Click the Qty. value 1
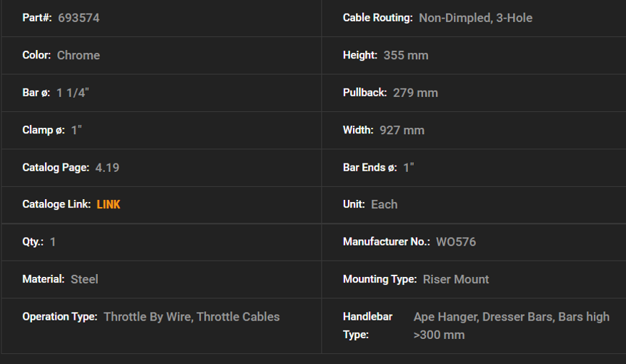The image size is (626, 364). click(53, 242)
